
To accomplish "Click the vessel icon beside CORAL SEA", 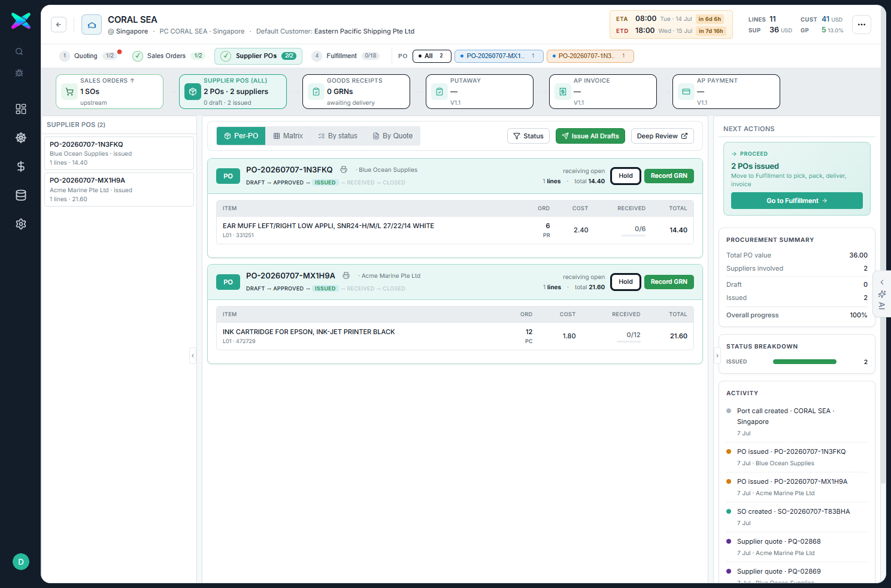I will point(92,25).
